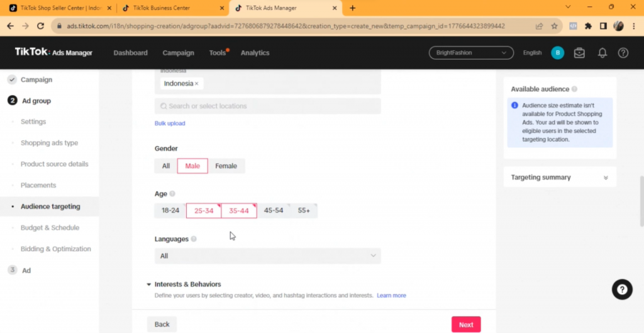Click the notifications bell icon
Image resolution: width=644 pixels, height=333 pixels.
point(602,53)
